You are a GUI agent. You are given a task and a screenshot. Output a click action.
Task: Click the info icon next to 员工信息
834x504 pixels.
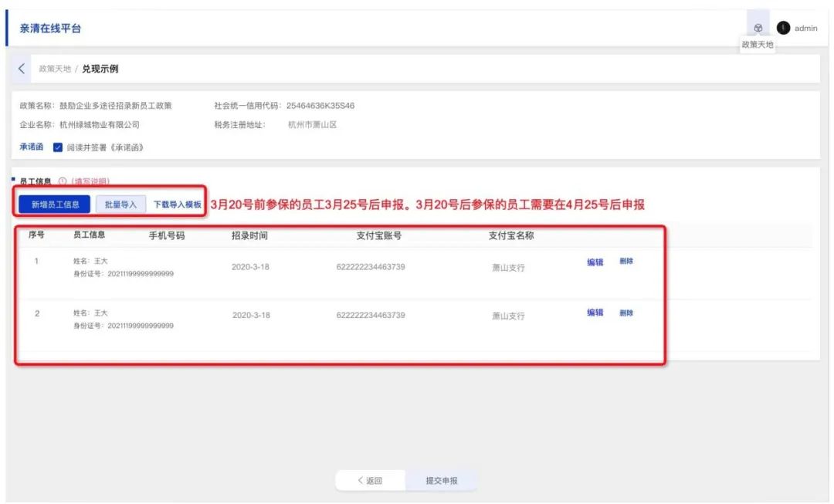coord(62,181)
